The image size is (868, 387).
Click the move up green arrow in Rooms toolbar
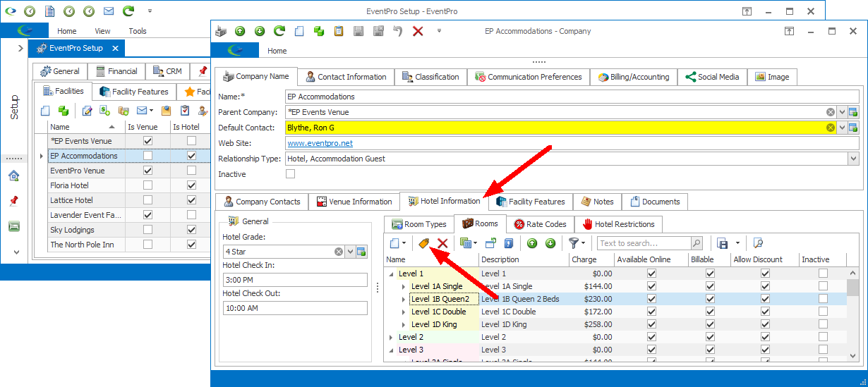[x=531, y=243]
